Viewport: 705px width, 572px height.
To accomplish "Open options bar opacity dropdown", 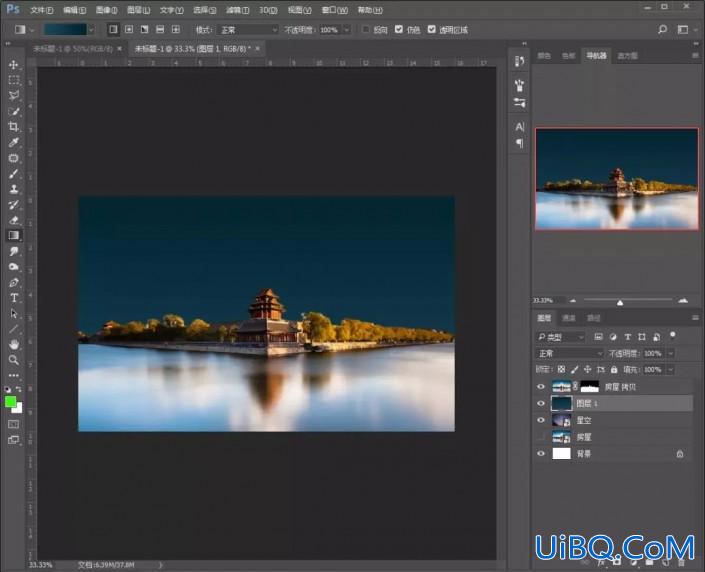I will [x=347, y=30].
